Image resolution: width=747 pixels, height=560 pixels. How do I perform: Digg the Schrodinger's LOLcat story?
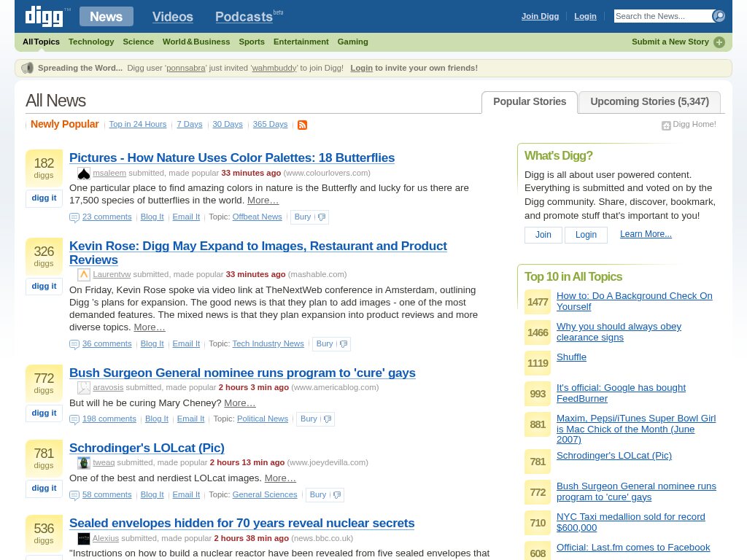[x=44, y=488]
